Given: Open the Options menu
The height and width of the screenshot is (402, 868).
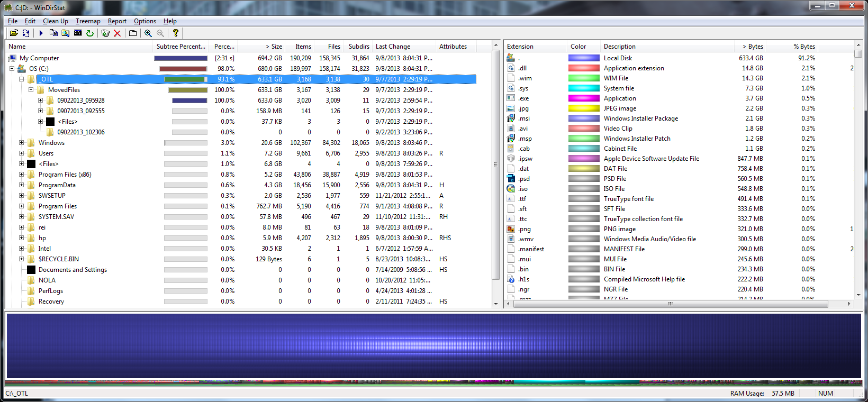Looking at the screenshot, I should click(x=145, y=21).
